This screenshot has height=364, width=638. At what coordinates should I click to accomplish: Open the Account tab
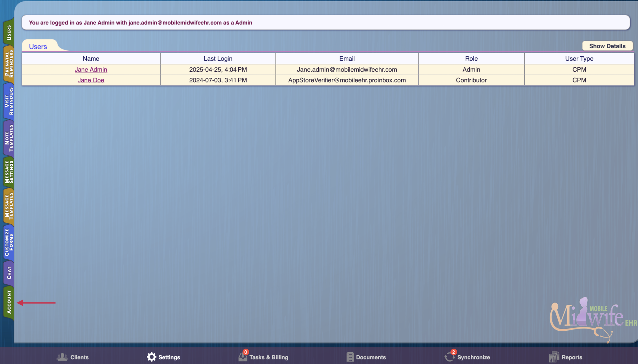pyautogui.click(x=9, y=303)
